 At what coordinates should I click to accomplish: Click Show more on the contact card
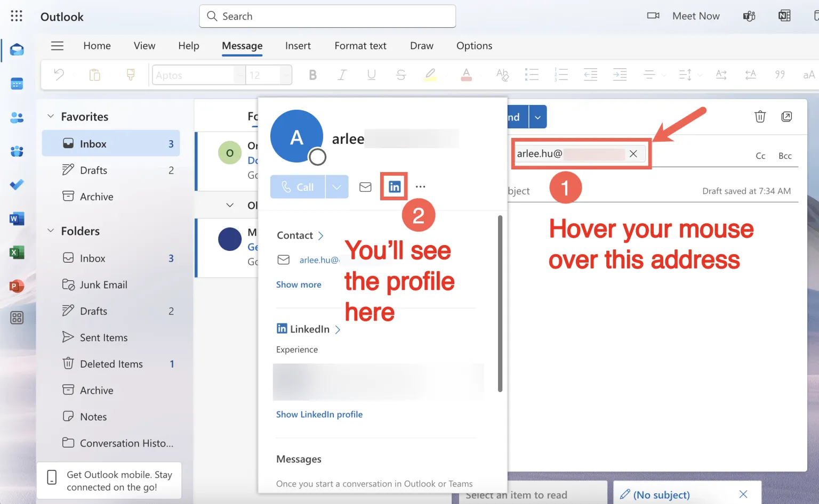coord(299,284)
